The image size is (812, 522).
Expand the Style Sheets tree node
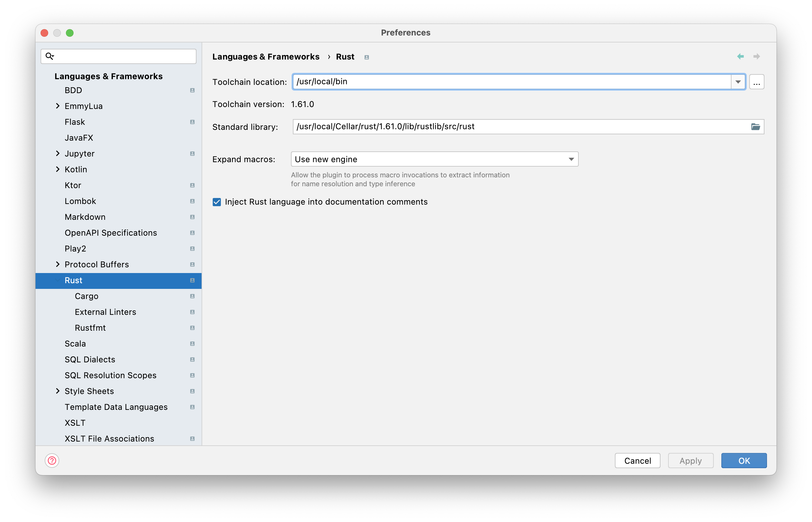point(58,391)
